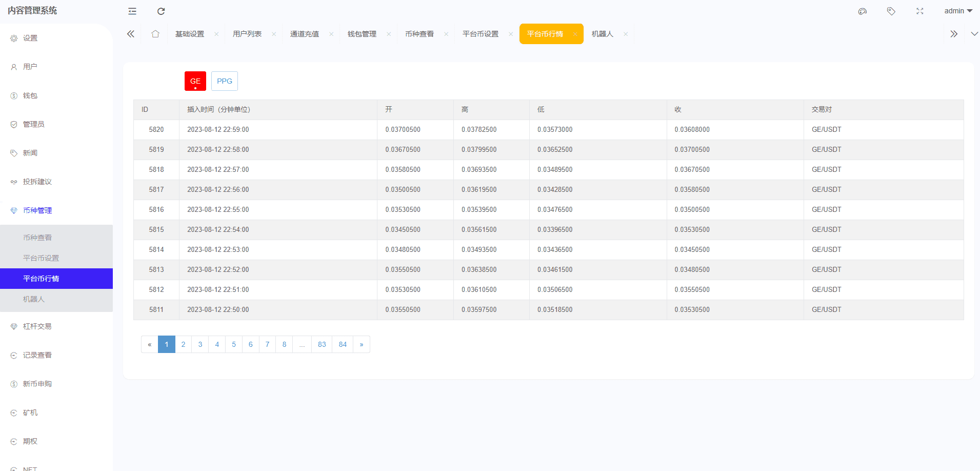Screen dimensions: 980x471
Task: Collapse the sidebar with the menu-fold icon
Action: pos(132,11)
